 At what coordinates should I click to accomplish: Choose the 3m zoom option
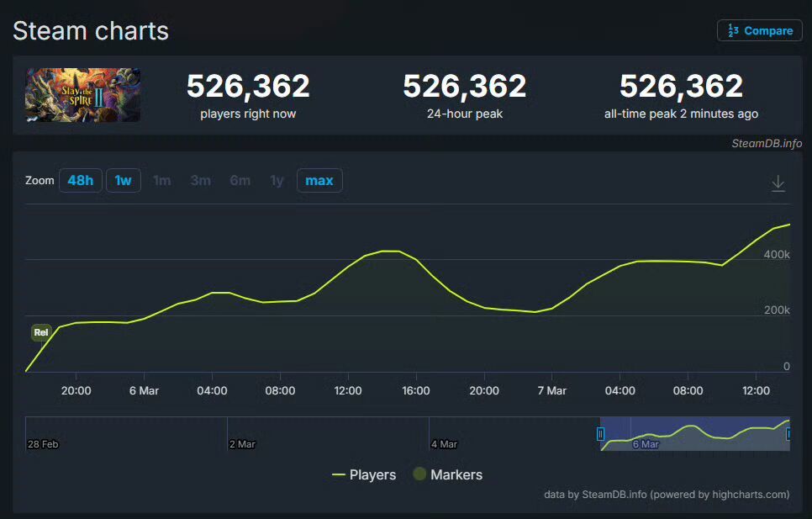click(200, 180)
